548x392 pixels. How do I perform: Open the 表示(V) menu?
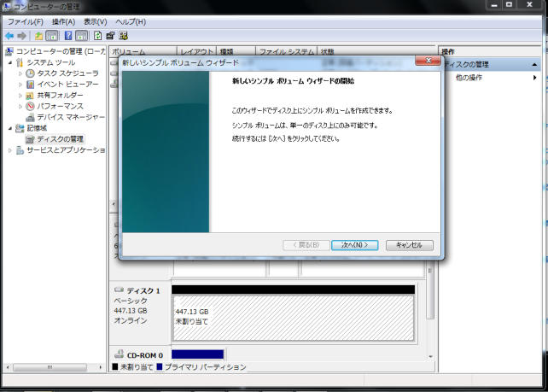tap(95, 21)
